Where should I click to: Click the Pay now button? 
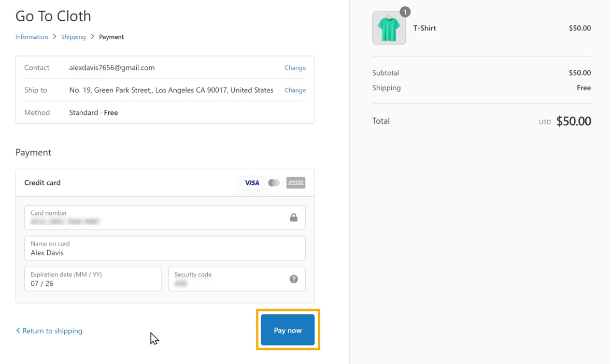pyautogui.click(x=288, y=330)
